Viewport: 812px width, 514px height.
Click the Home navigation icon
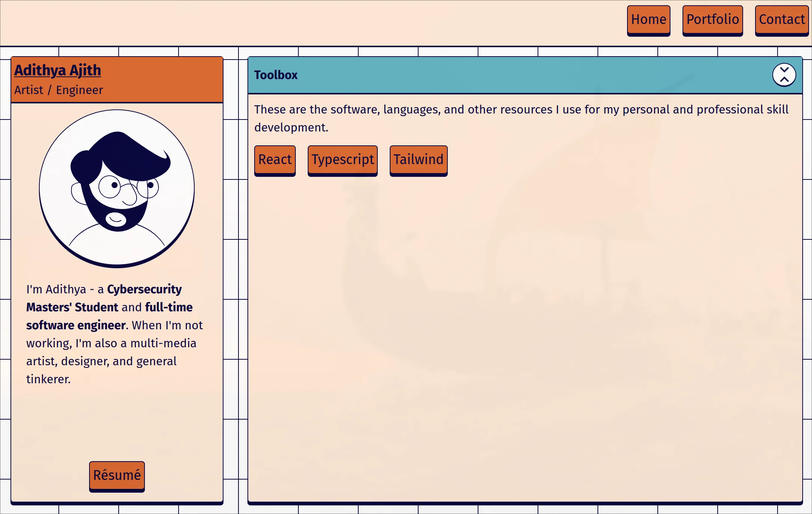(648, 19)
